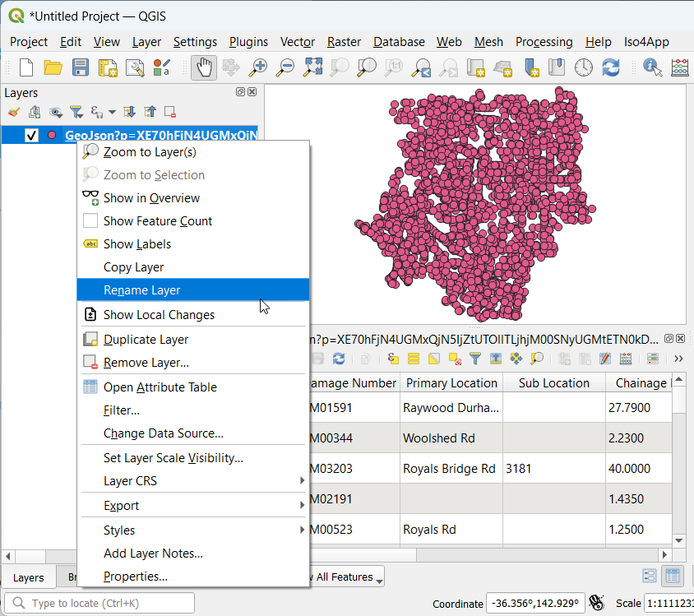694x616 pixels.
Task: Activate the Zoom In tool
Action: coord(258,67)
